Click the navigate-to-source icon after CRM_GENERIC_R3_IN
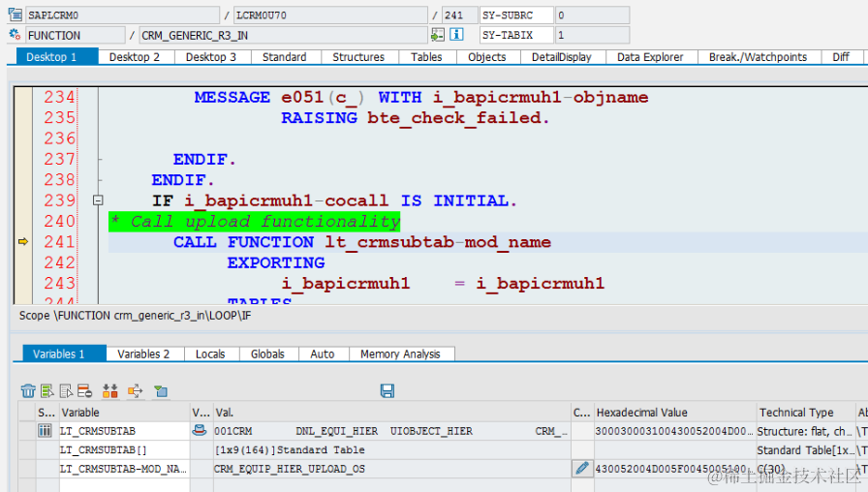Screen dimensions: 868x492 pyautogui.click(x=437, y=35)
